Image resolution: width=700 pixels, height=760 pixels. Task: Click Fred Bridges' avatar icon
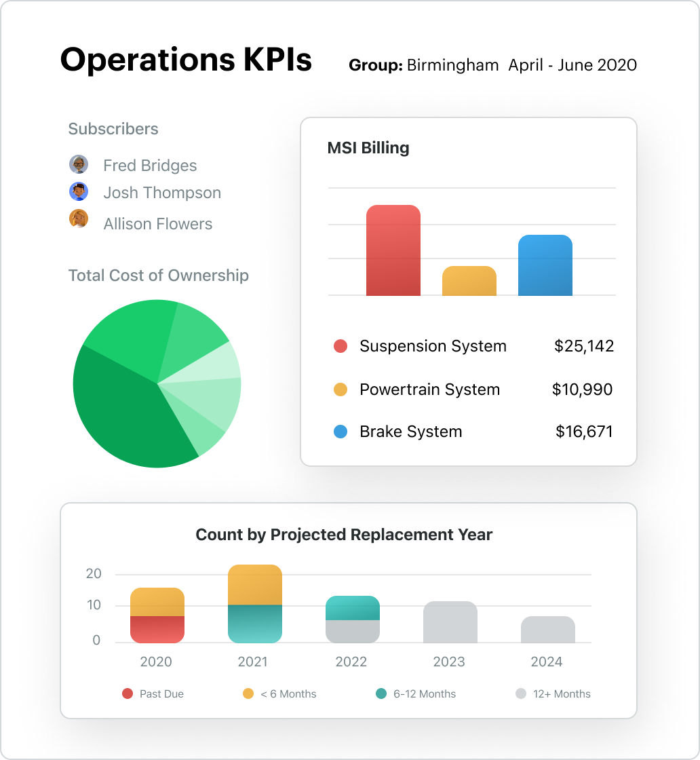pyautogui.click(x=79, y=164)
